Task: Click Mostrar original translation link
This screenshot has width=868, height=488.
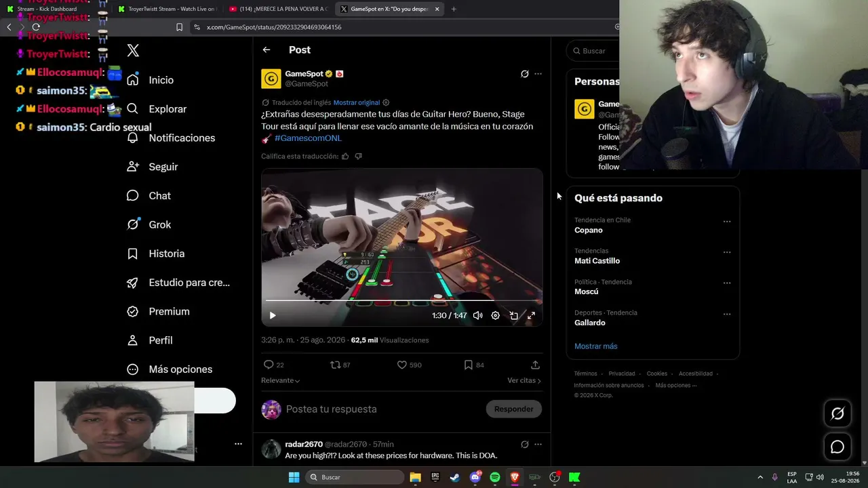Action: coord(357,102)
